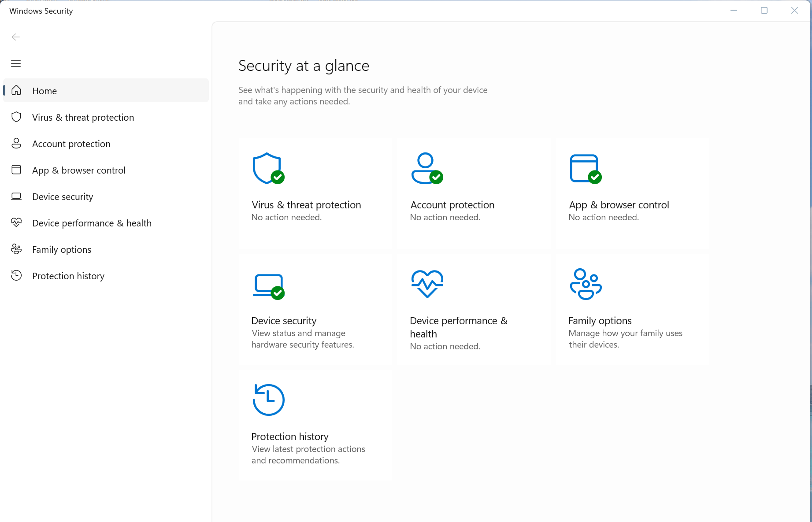
Task: Click the heartbeat icon on Device performance tile
Action: [427, 284]
